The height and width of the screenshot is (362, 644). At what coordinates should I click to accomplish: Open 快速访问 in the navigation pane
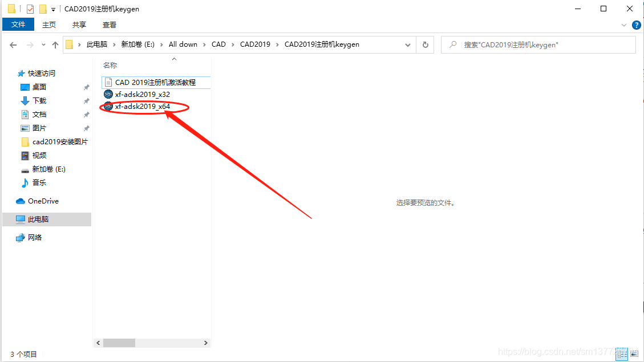click(42, 74)
